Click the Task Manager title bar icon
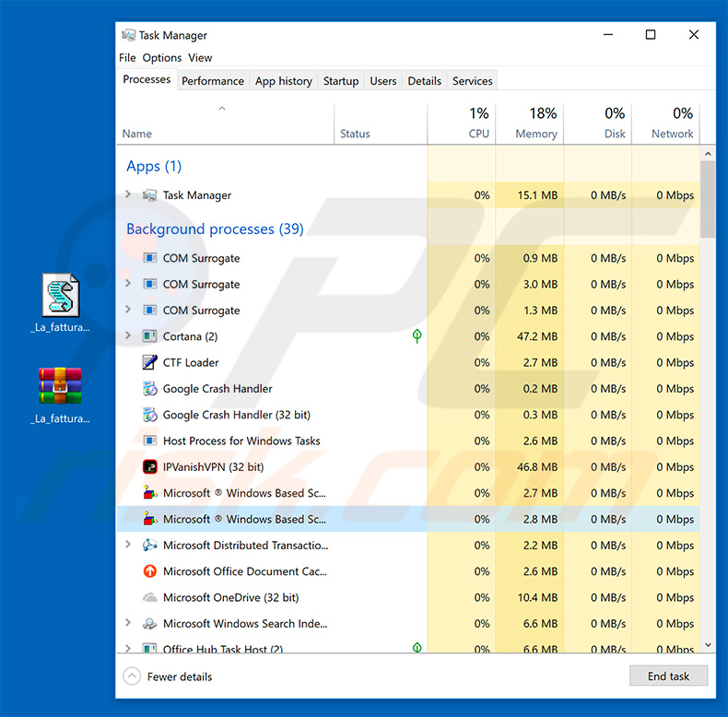The width and height of the screenshot is (728, 717). 129,35
